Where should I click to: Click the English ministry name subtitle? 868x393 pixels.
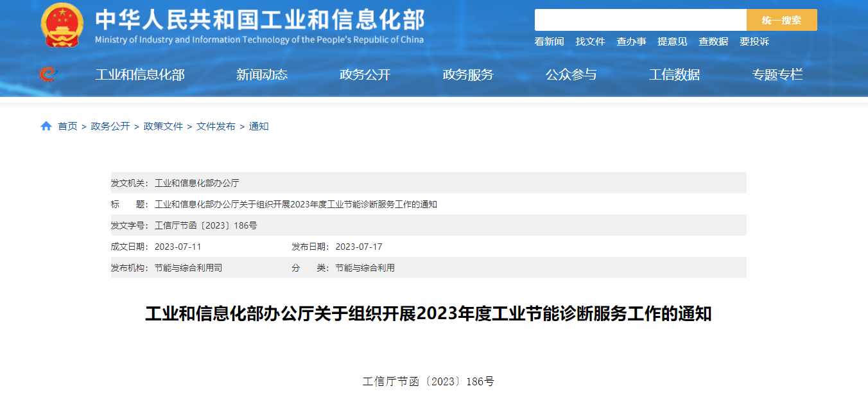click(x=259, y=40)
